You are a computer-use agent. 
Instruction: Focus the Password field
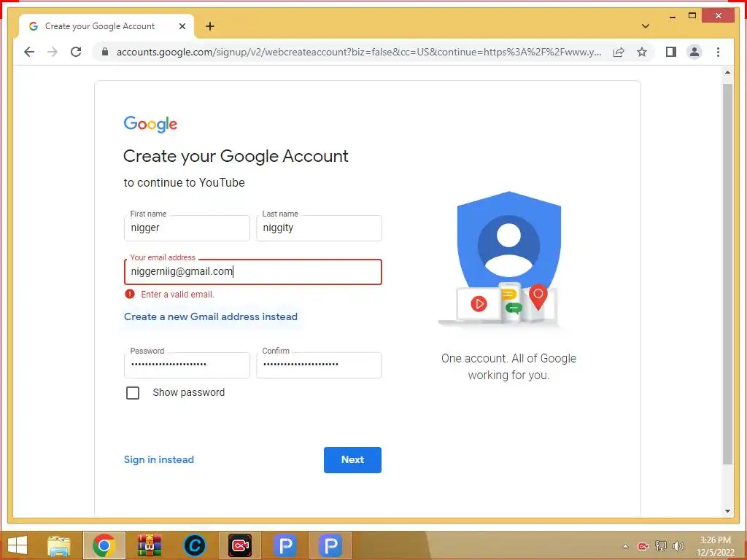coord(187,365)
